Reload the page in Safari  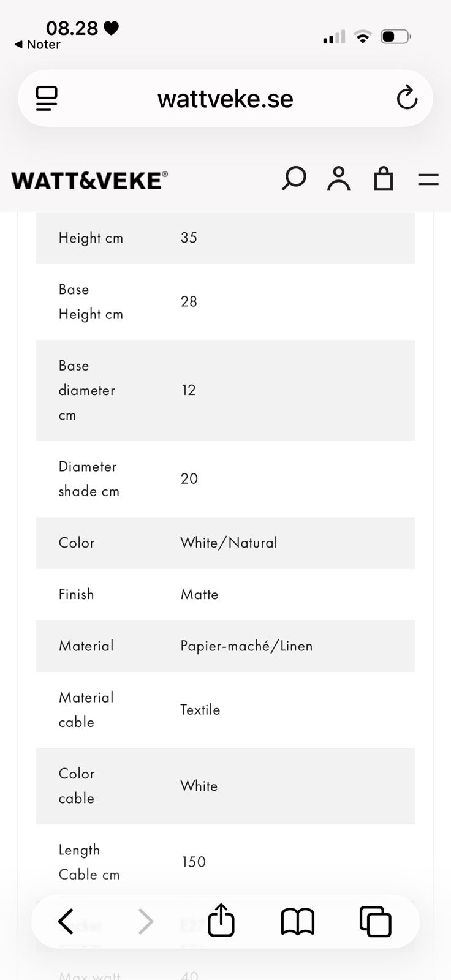(x=407, y=98)
